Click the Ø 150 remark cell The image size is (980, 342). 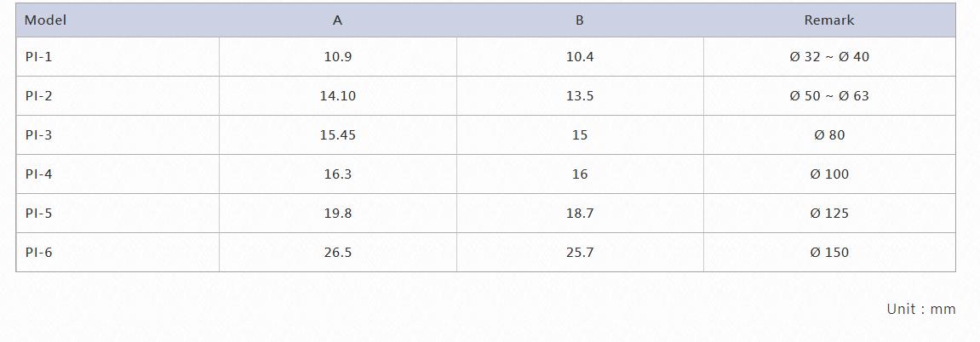pyautogui.click(x=829, y=253)
